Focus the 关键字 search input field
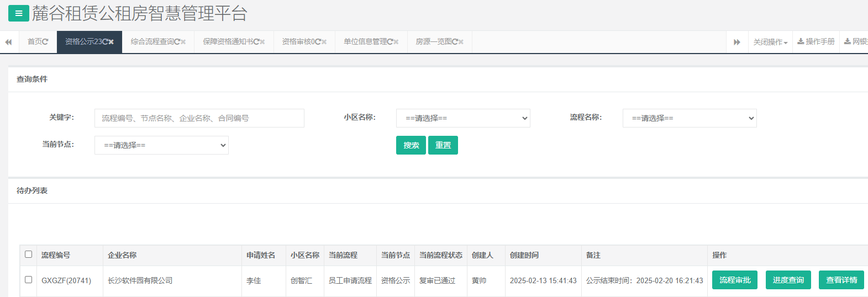Viewport: 868px width, 297px height. [x=199, y=118]
